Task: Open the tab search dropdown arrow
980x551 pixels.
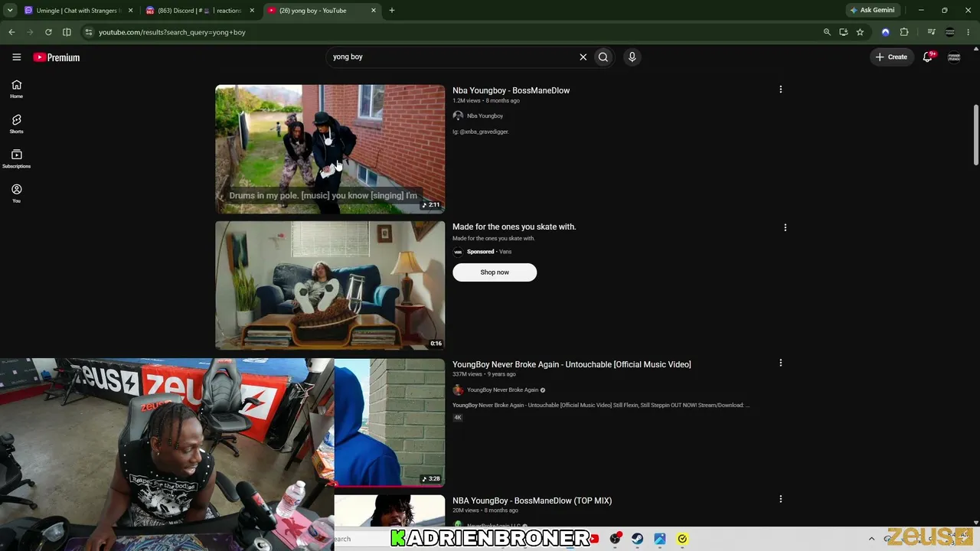Action: pyautogui.click(x=10, y=10)
